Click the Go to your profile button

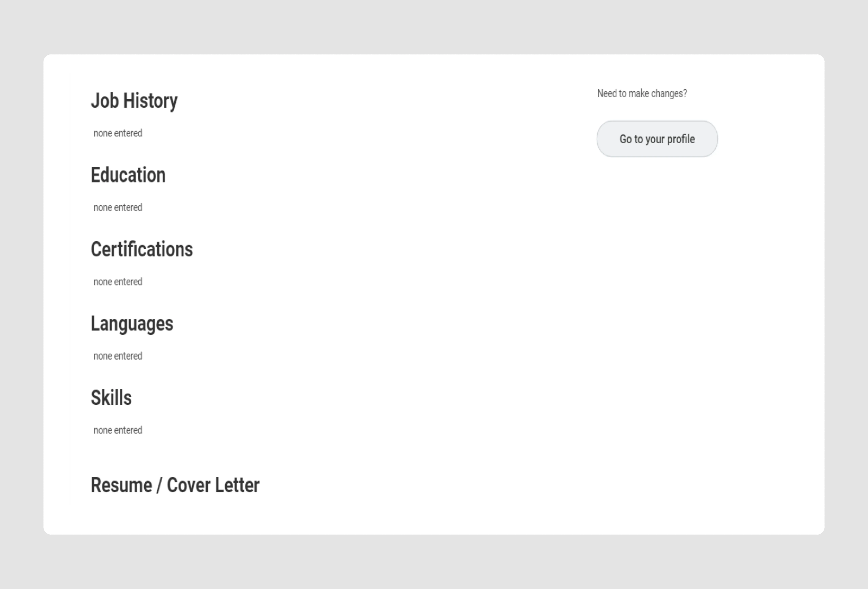click(657, 139)
